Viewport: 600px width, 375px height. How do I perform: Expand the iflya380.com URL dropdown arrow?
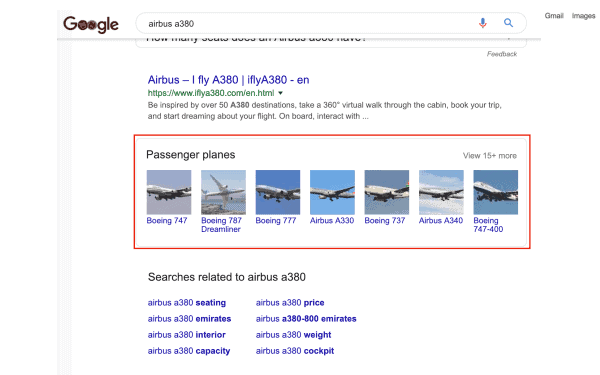(x=280, y=93)
